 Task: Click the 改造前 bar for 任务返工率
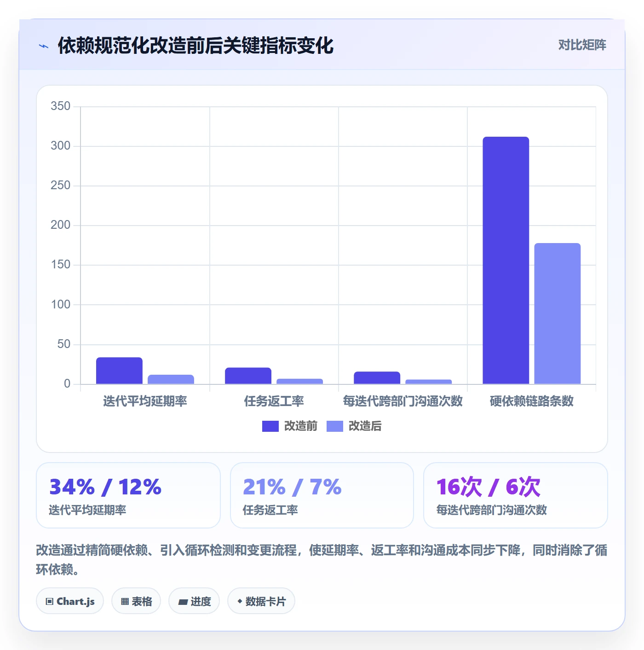coord(248,376)
